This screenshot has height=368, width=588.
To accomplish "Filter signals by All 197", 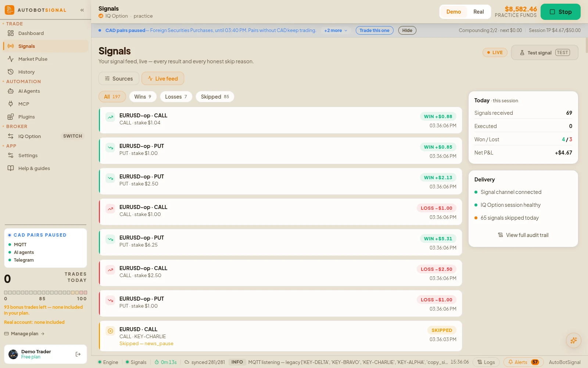I will 112,97.
